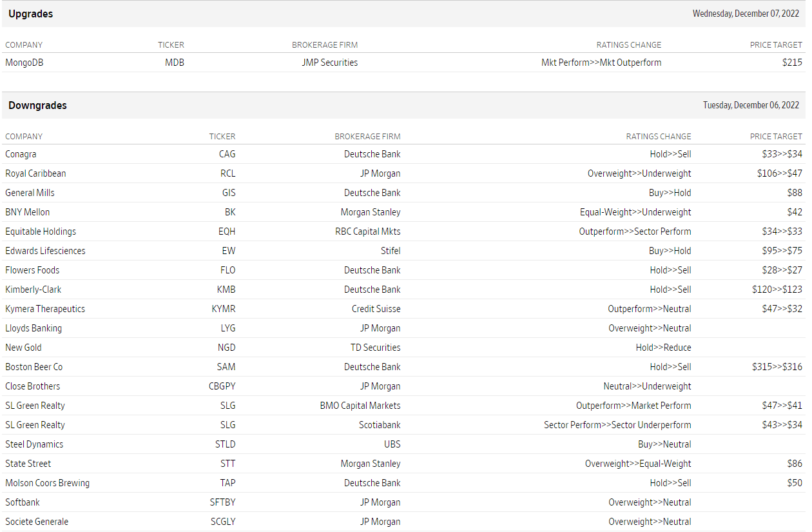Select the Steel Dynamics company name
Screen dimensions: 812x532
click(34, 444)
